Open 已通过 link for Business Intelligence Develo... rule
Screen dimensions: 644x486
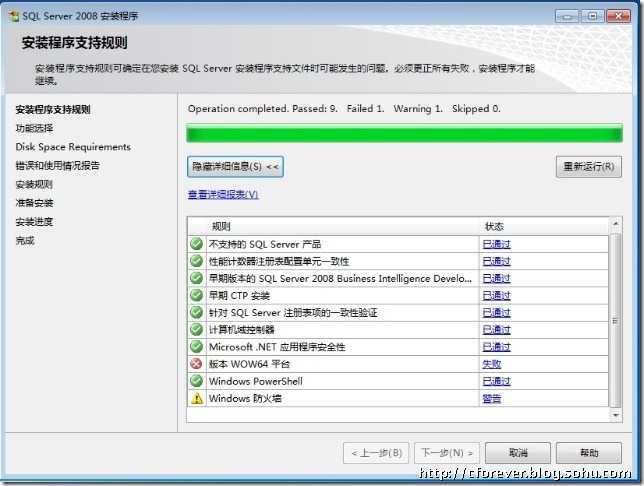(496, 279)
